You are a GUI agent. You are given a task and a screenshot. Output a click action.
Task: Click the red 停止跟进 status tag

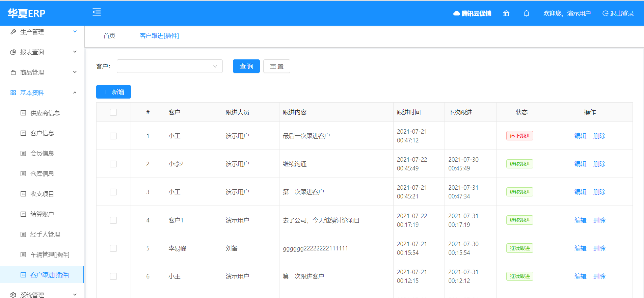coord(520,136)
